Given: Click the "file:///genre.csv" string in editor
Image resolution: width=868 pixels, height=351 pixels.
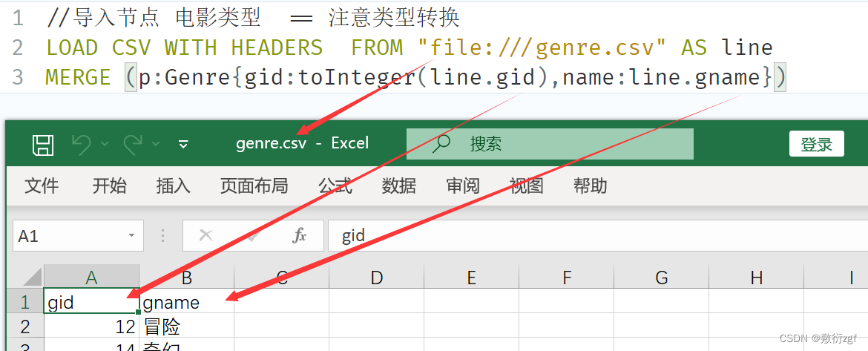Looking at the screenshot, I should pyautogui.click(x=542, y=47).
